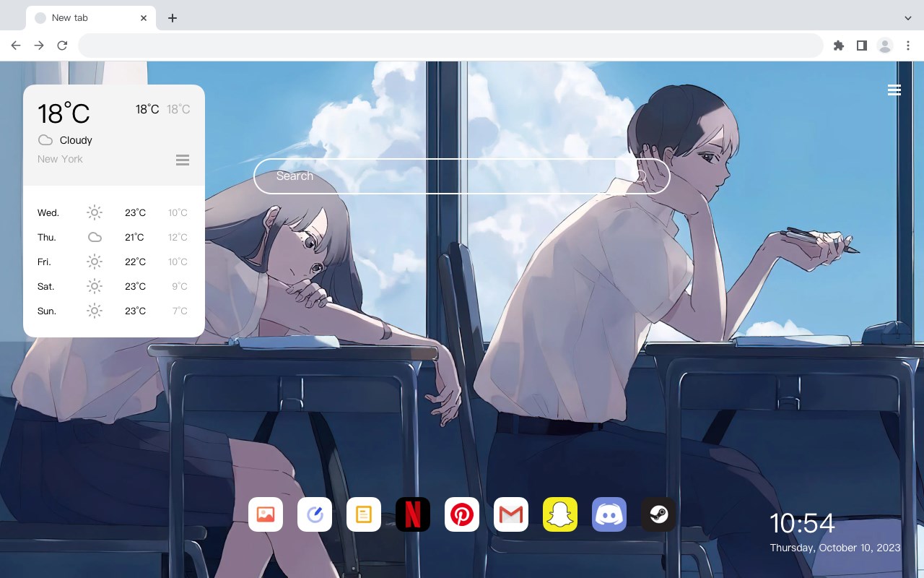
Task: Click the Thursday, October 10, 2023 date
Action: [835, 548]
